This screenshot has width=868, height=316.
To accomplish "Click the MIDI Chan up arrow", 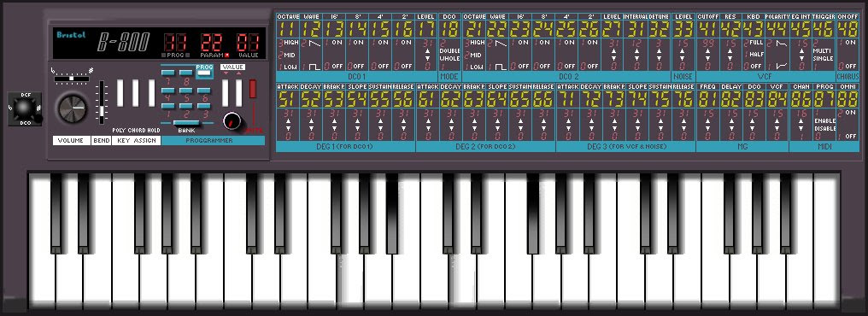I will [x=801, y=120].
